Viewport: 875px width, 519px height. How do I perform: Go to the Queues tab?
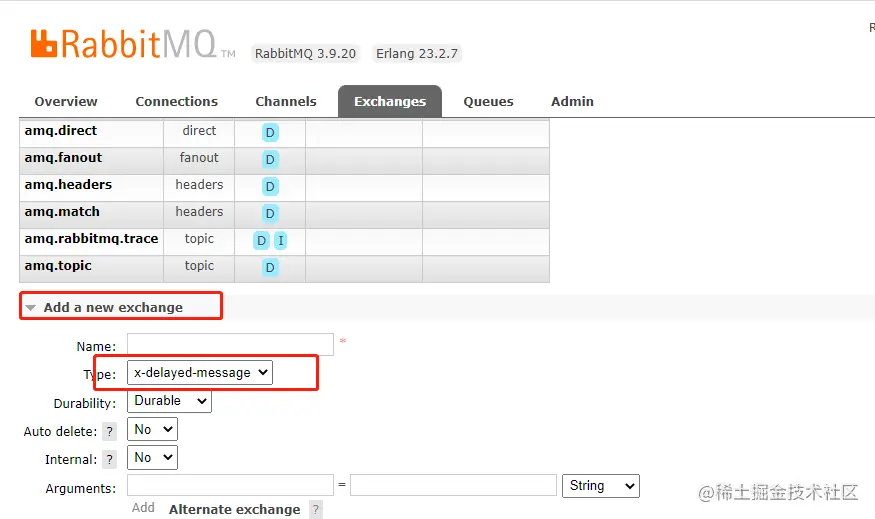coord(488,102)
